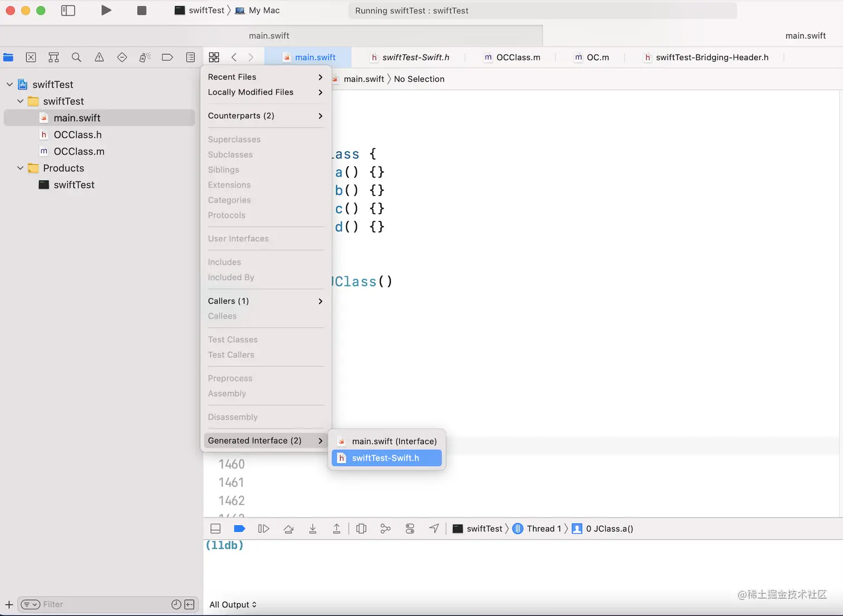
Task: Open Recent Files submenu
Action: (x=265, y=77)
